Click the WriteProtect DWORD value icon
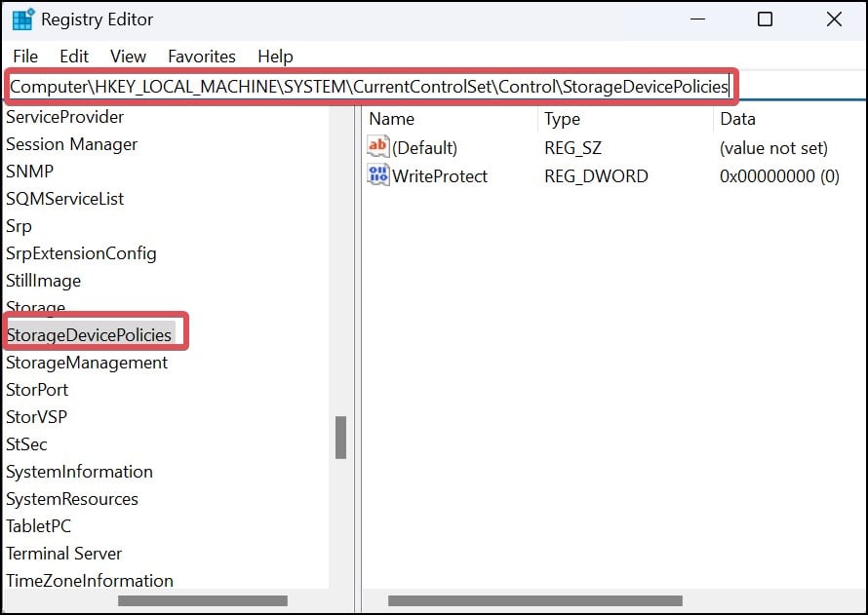868x615 pixels. coord(378,175)
